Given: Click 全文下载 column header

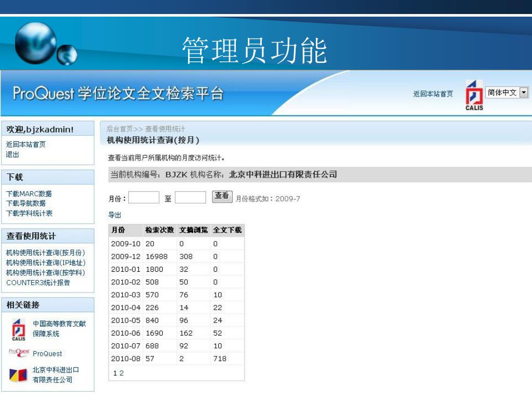Looking at the screenshot, I should [228, 230].
